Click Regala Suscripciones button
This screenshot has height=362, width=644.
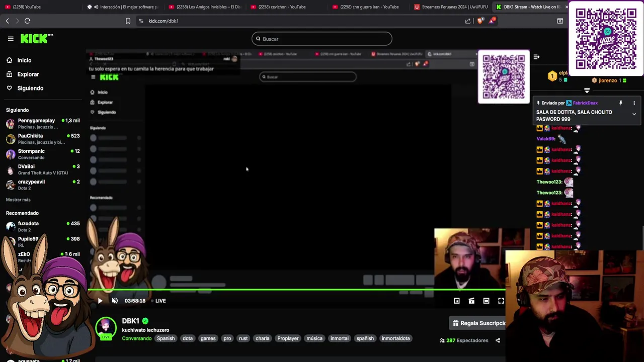pos(477,323)
